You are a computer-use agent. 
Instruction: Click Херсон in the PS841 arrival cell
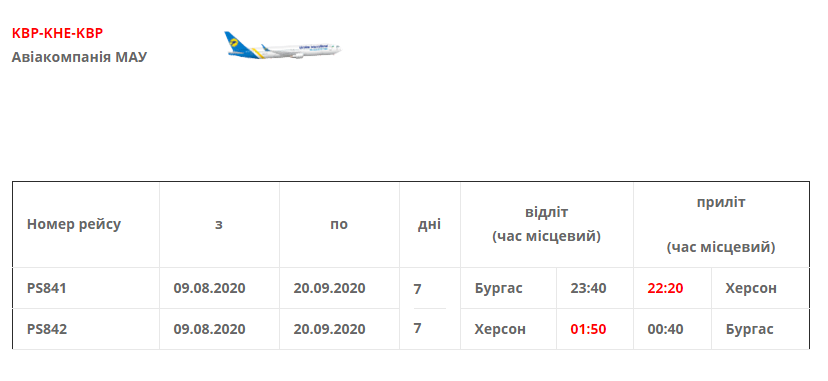(751, 289)
